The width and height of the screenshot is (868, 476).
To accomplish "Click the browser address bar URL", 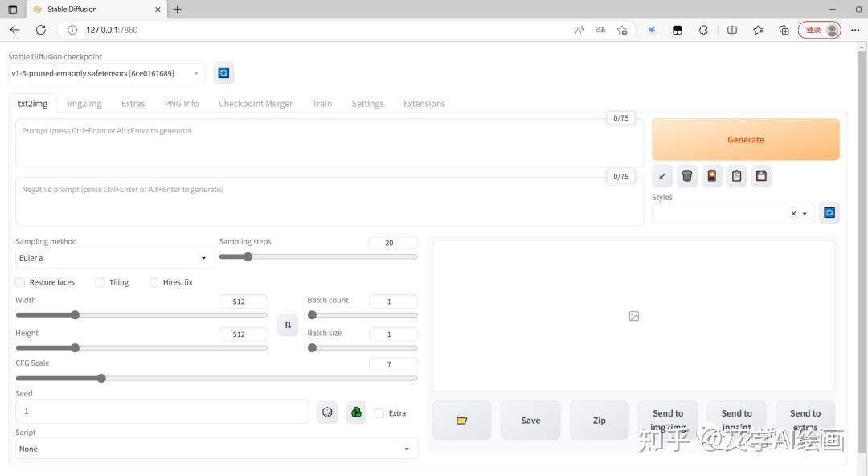I will [x=112, y=30].
